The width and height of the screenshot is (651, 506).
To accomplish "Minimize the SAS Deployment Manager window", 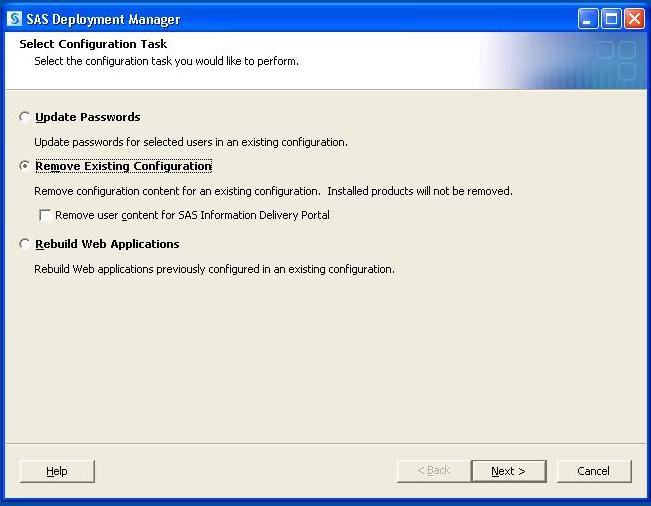I will [589, 19].
